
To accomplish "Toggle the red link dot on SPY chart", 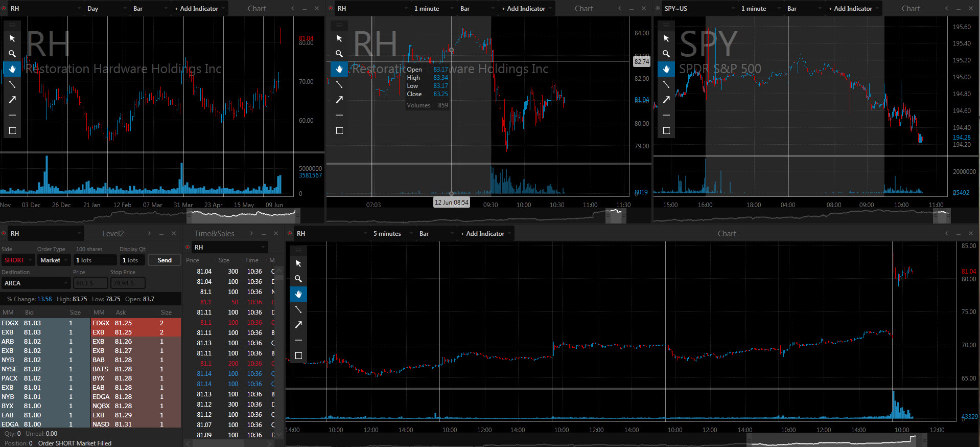I will coord(658,9).
